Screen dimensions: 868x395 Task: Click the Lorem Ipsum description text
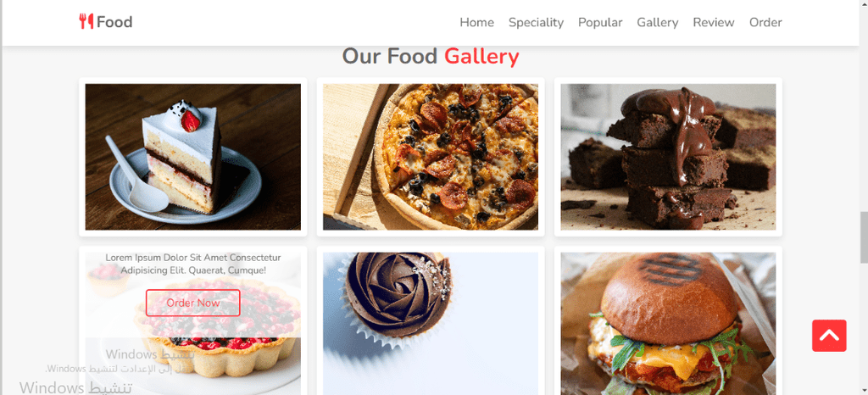pos(192,264)
